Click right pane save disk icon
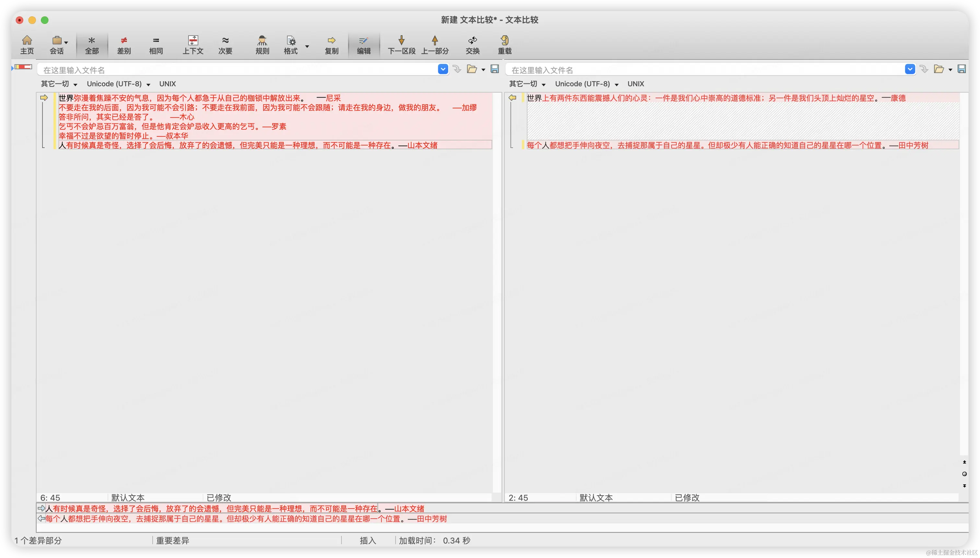Viewport: 980px width, 558px height. [x=961, y=69]
